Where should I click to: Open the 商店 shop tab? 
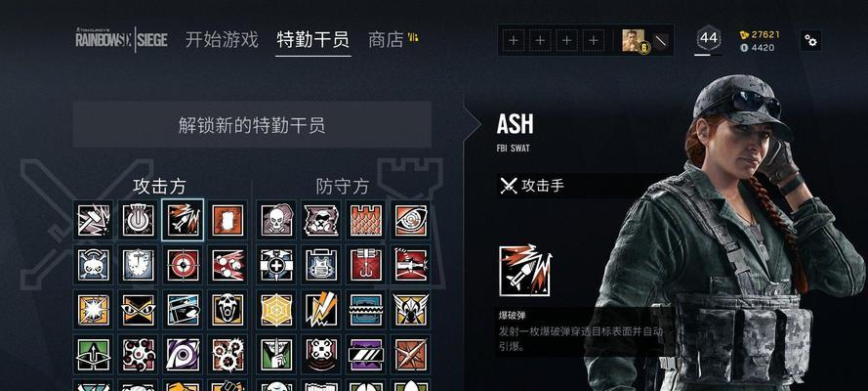coord(386,40)
